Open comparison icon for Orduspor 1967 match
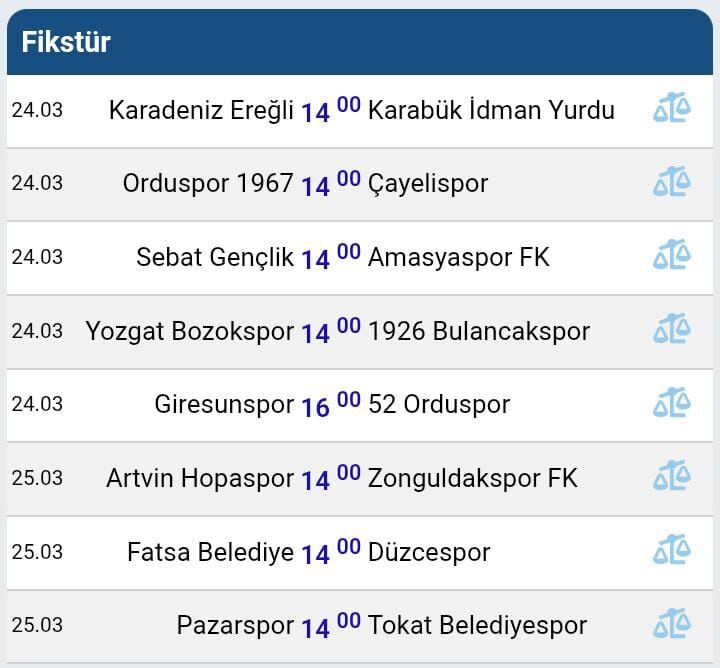Screen dimensions: 720x668 [671, 182]
